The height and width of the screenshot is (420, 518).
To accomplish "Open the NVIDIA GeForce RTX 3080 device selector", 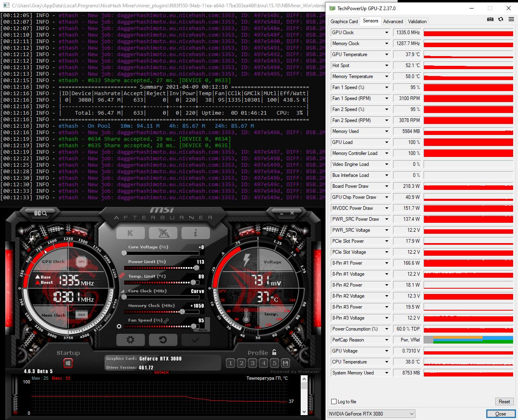I will pos(372,414).
